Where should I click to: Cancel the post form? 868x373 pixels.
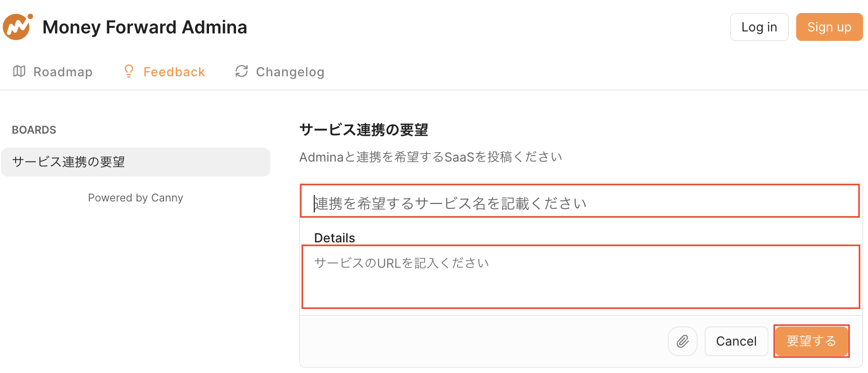[x=736, y=341]
